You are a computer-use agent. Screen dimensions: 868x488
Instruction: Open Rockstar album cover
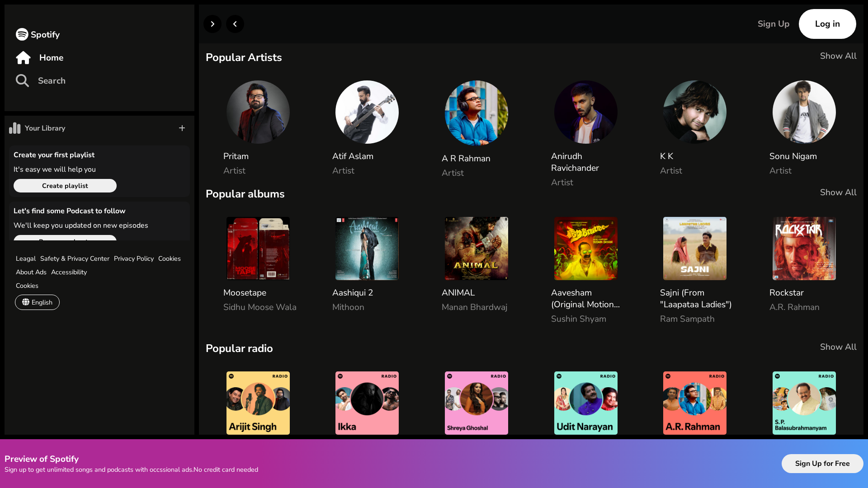[x=804, y=249]
